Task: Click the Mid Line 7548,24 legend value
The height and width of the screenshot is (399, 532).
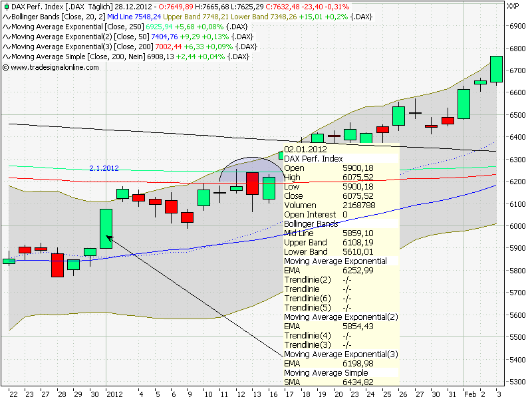Action: pyautogui.click(x=134, y=17)
